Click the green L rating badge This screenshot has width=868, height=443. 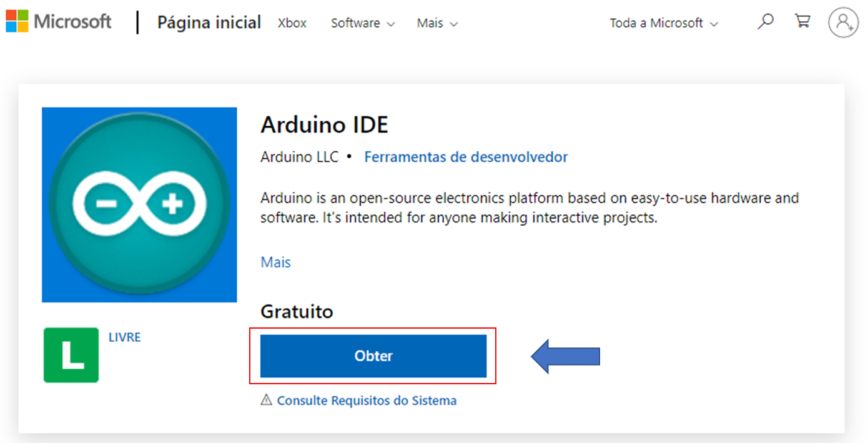(71, 355)
